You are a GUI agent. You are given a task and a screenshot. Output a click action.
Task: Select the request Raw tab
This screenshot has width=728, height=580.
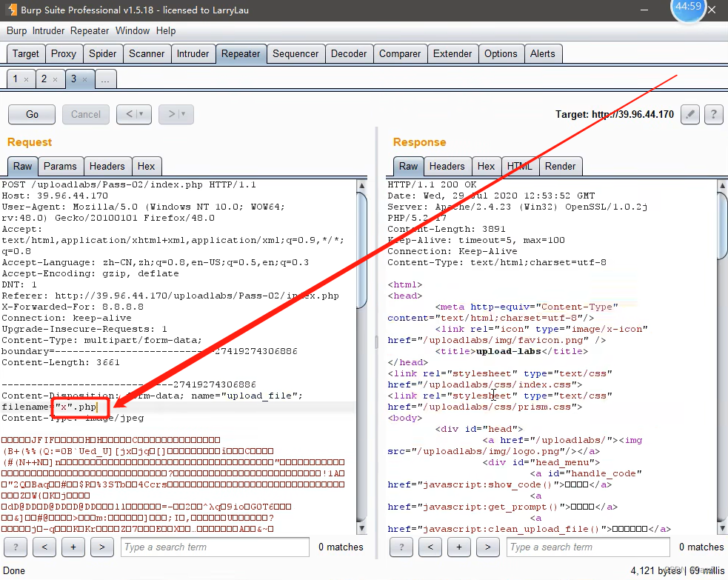point(22,166)
